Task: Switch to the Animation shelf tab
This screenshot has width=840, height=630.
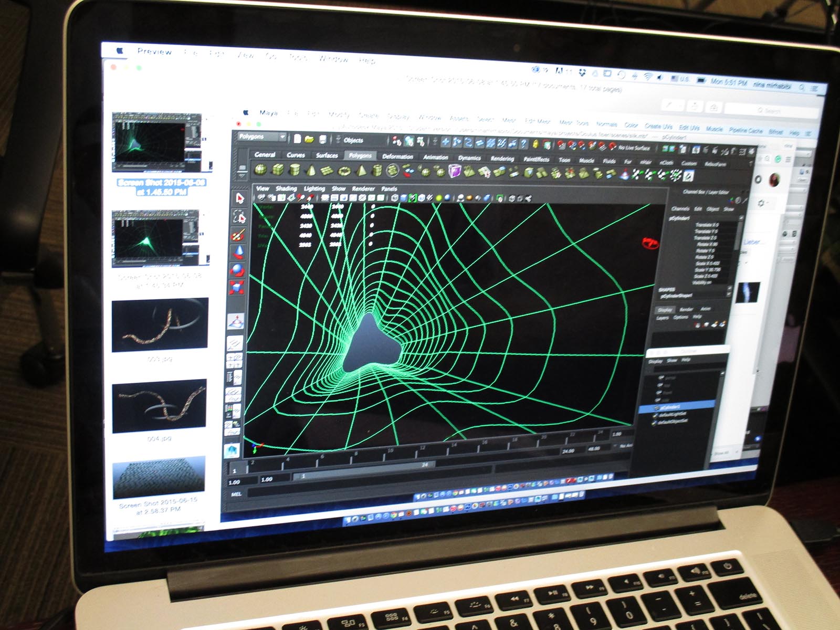Action: click(436, 157)
